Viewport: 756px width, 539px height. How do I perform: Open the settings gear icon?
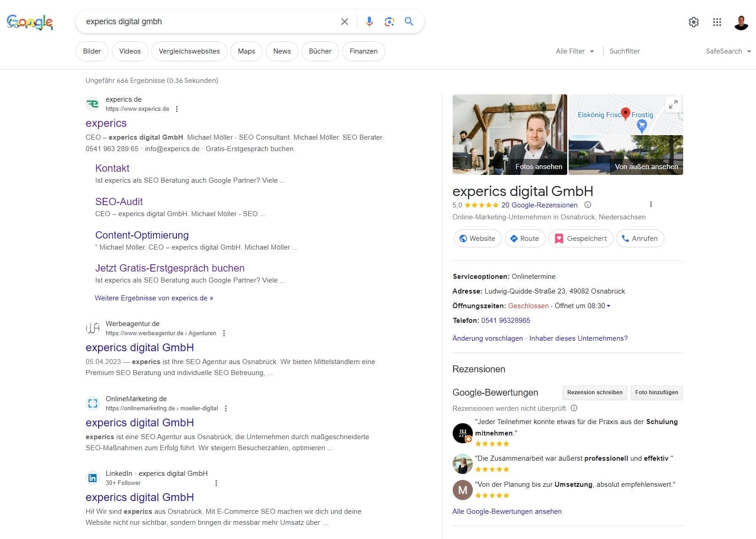tap(694, 22)
